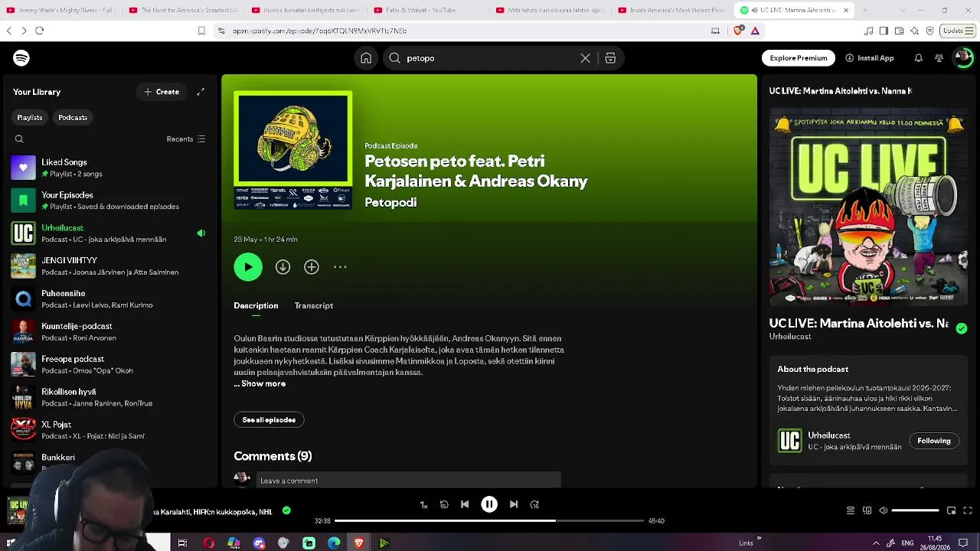Screen dimensions: 980x551
Task: Add episode to Your Episodes
Action: pyautogui.click(x=311, y=267)
